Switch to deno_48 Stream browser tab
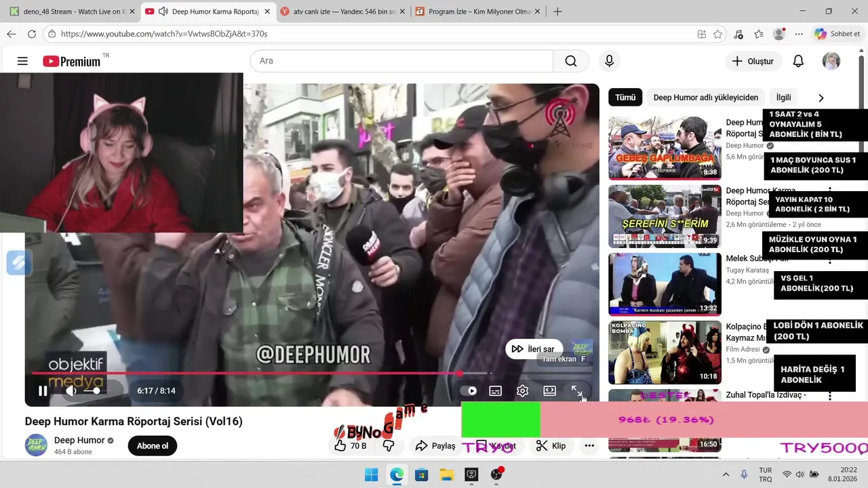The width and height of the screenshot is (868, 488). tap(71, 12)
